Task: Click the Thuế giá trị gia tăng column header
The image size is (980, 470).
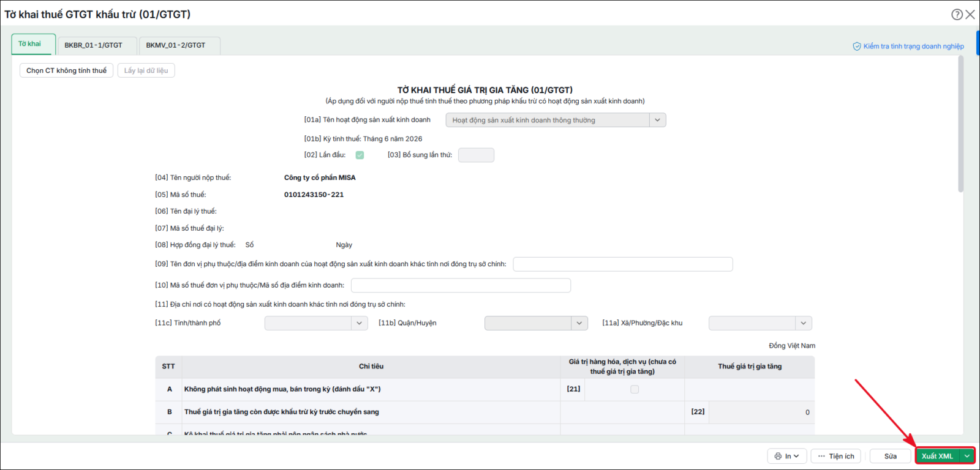Action: pos(750,367)
